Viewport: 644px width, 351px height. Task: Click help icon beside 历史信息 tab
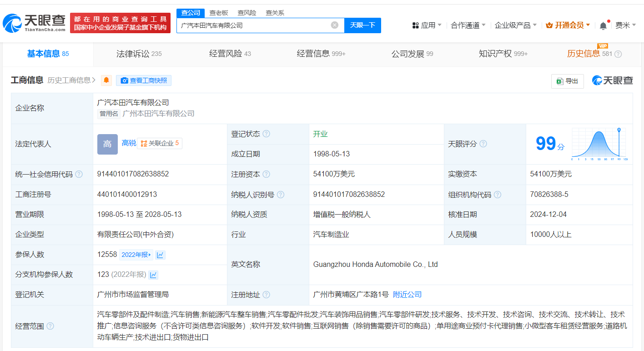tap(618, 54)
